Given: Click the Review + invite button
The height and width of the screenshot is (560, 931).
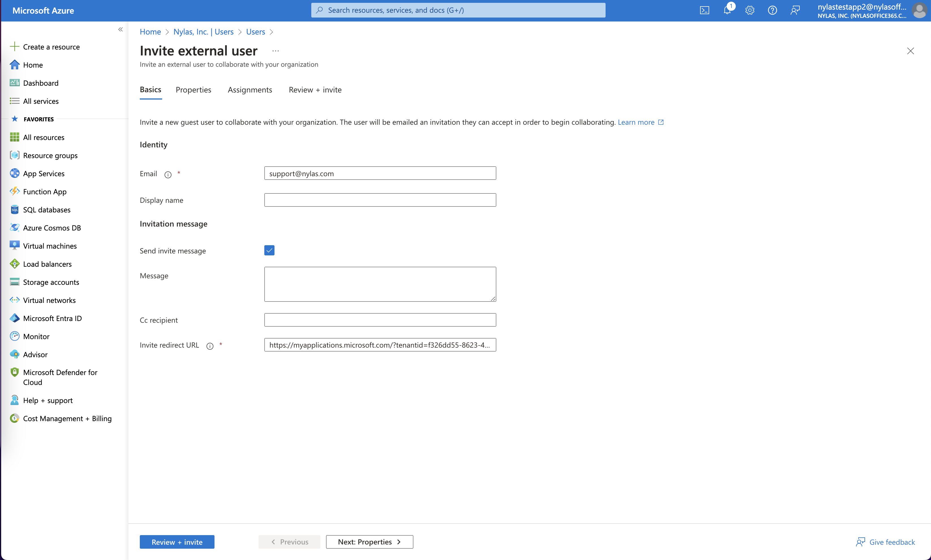Looking at the screenshot, I should click(x=177, y=542).
